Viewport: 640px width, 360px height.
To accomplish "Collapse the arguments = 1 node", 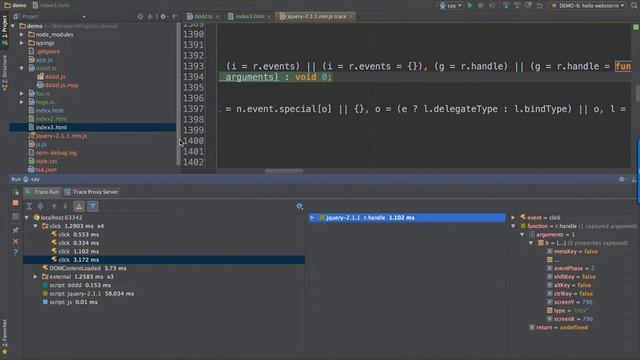I will click(x=522, y=234).
